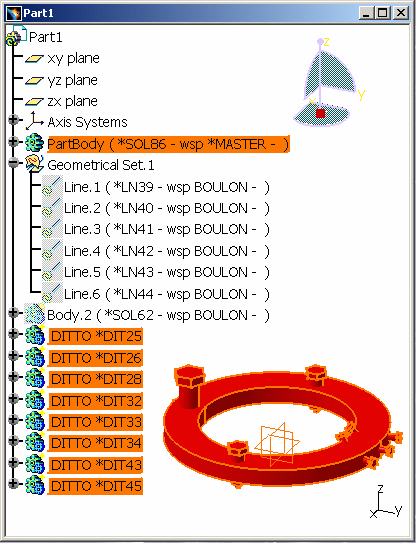
Task: Expand the PartBody node
Action: pyautogui.click(x=13, y=142)
